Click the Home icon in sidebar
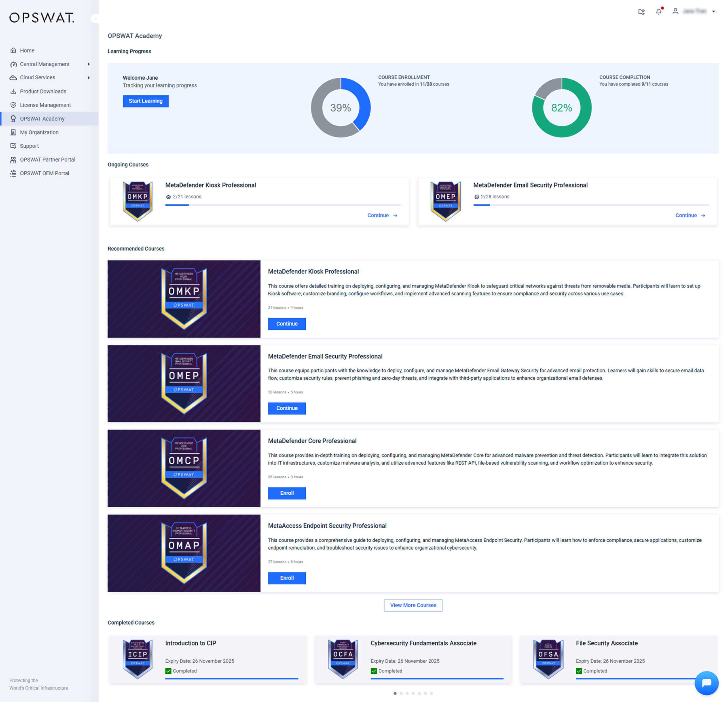 click(x=13, y=50)
